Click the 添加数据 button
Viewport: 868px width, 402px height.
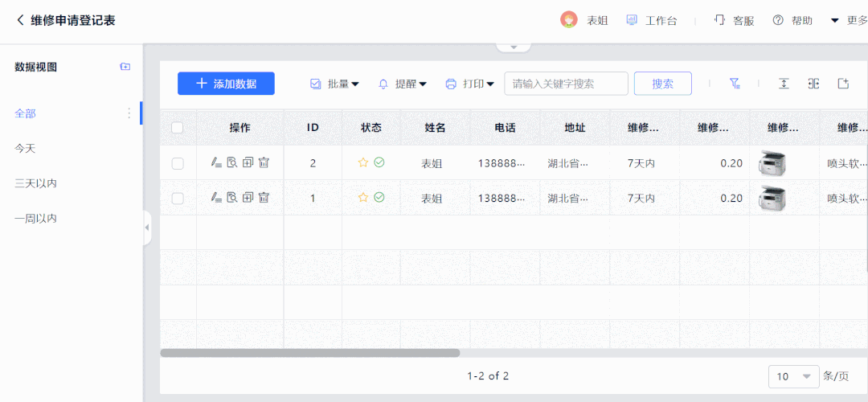(x=226, y=84)
